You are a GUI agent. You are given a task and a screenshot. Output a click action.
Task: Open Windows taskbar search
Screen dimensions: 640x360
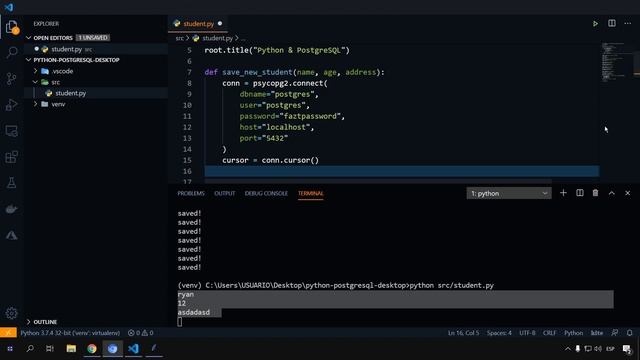coord(30,349)
